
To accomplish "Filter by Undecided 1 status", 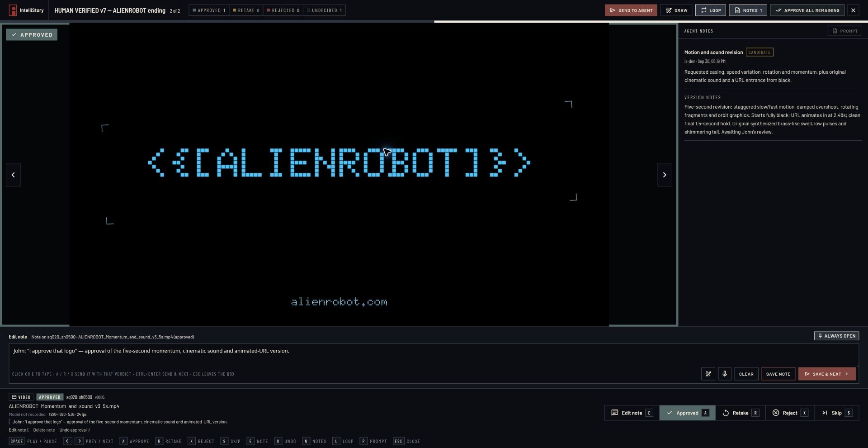I will [x=324, y=10].
